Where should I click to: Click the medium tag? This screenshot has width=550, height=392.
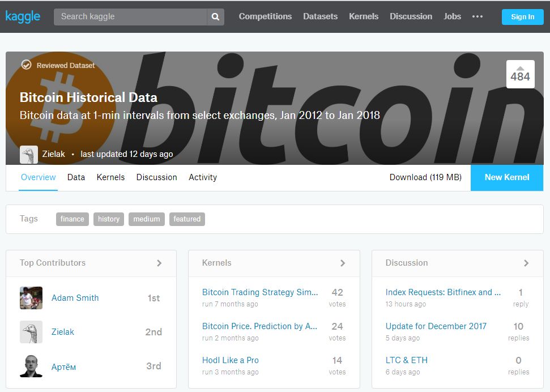coord(147,219)
